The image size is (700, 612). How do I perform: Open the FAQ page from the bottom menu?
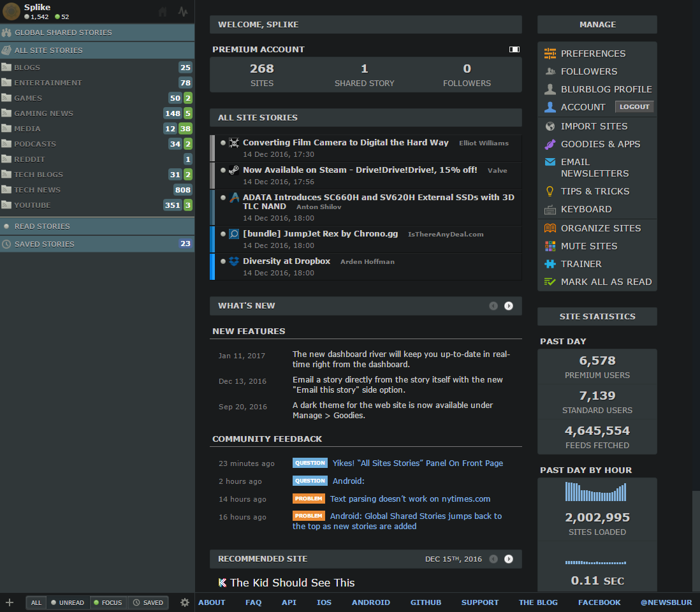tap(253, 602)
